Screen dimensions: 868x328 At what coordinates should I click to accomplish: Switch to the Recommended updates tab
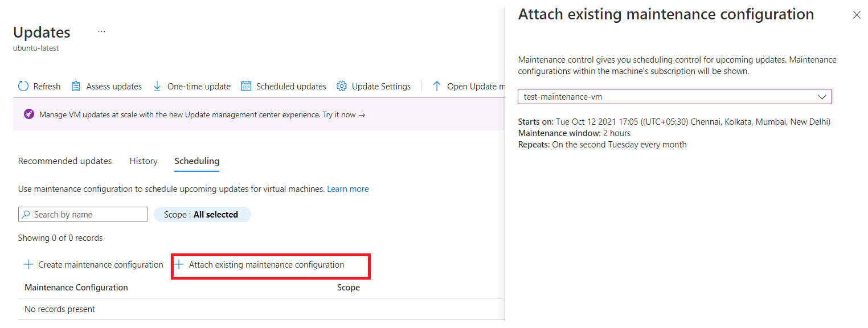[64, 161]
